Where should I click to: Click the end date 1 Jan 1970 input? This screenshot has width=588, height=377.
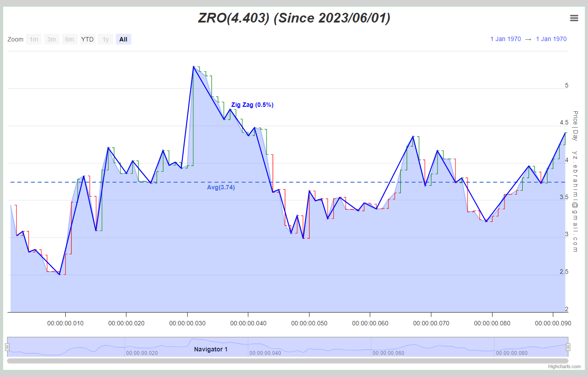(x=551, y=39)
